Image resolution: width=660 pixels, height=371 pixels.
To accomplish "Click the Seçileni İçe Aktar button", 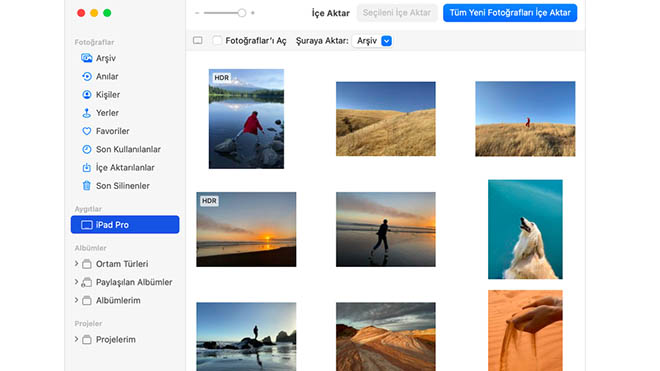I will pyautogui.click(x=397, y=13).
